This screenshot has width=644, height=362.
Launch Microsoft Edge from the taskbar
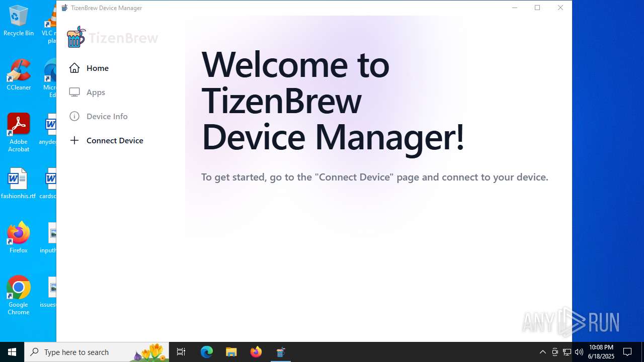coord(207,352)
